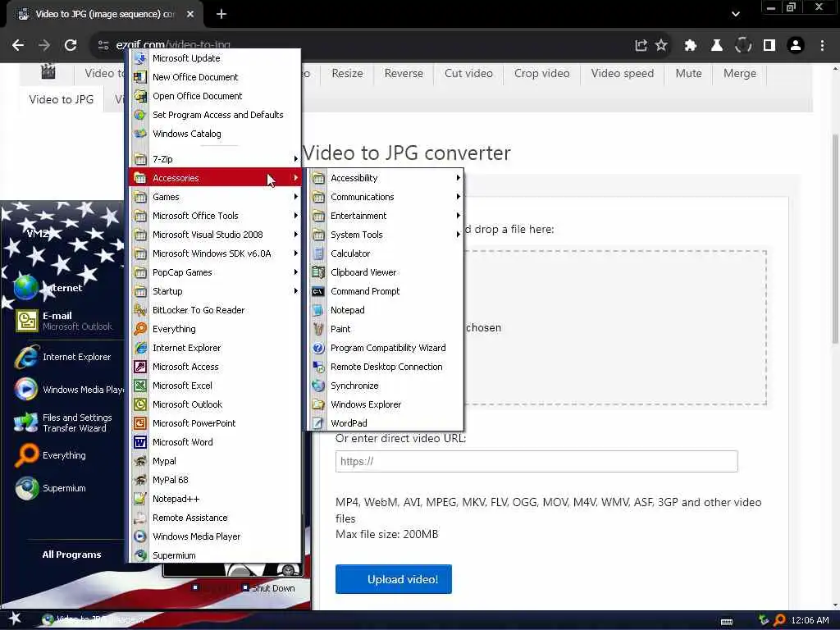Switch to Cut video tab

468,73
